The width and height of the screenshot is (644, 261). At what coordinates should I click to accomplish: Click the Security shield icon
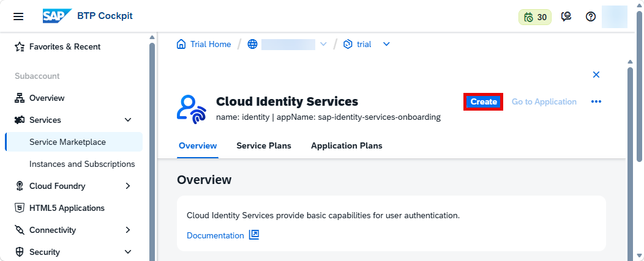20,252
